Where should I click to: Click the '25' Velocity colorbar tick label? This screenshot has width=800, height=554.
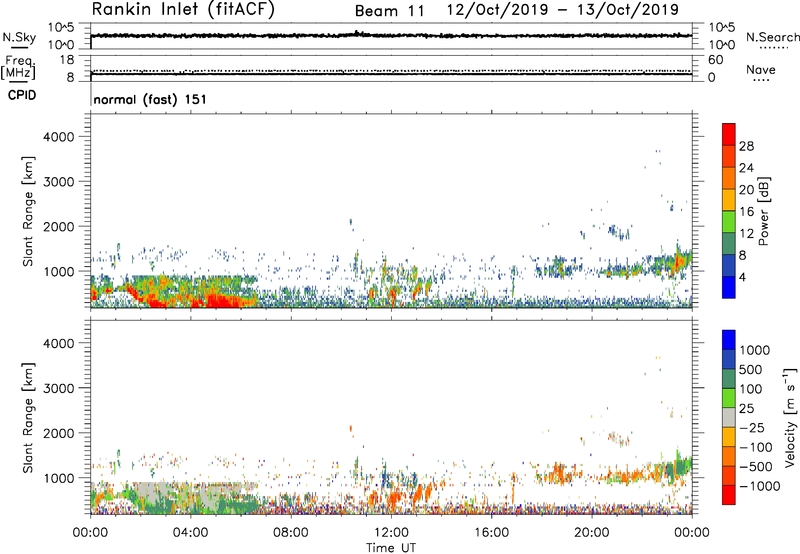click(746, 409)
